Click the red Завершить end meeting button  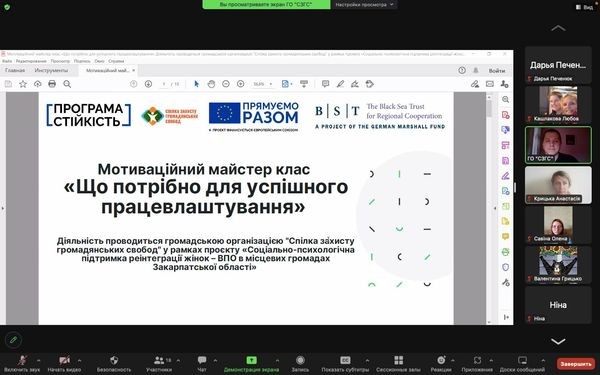(x=576, y=363)
